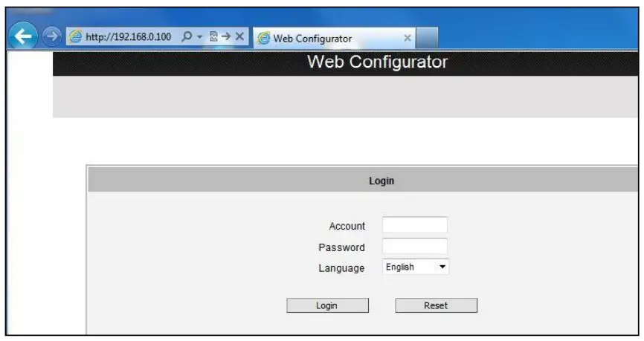Switch to the Web Configurator browser tab
This screenshot has width=644, height=341.
(x=335, y=38)
